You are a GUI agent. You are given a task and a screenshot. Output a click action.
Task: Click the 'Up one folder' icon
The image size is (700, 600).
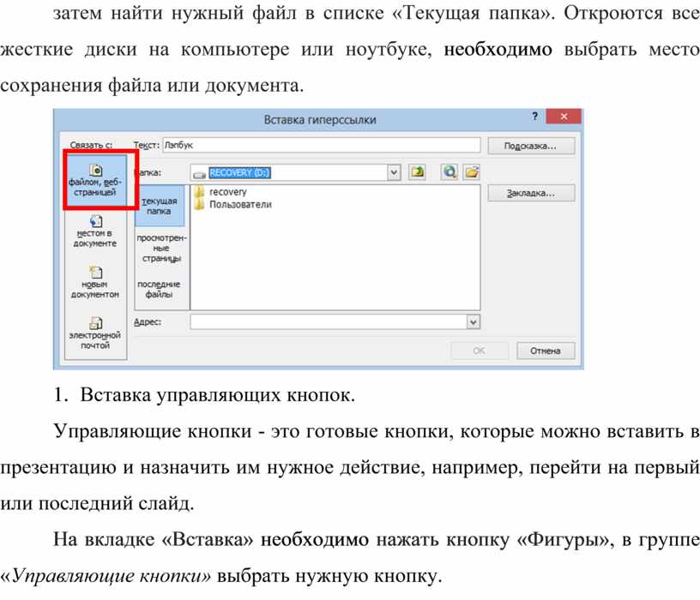[x=417, y=172]
